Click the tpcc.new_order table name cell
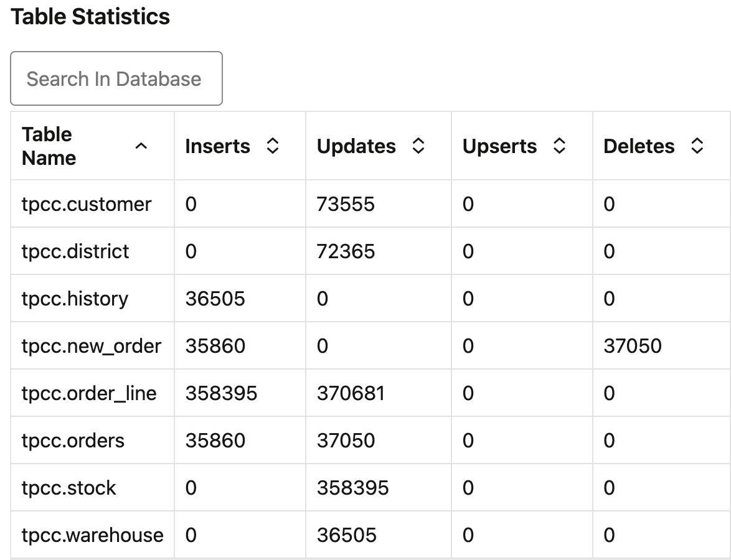731x560 pixels. (x=92, y=346)
